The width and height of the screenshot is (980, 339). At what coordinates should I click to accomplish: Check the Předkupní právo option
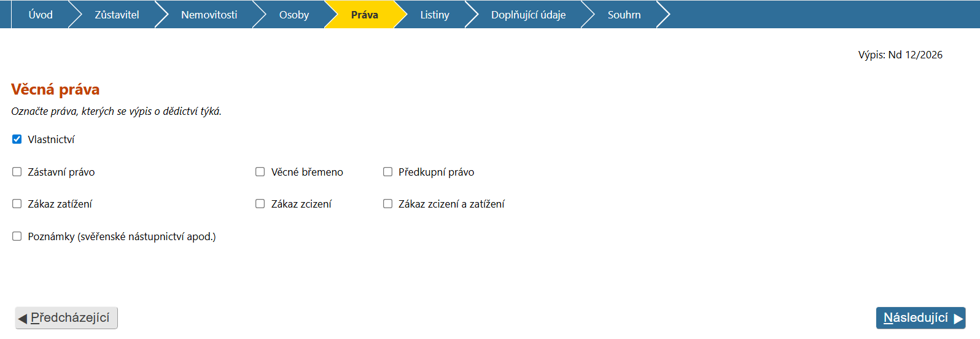point(388,172)
